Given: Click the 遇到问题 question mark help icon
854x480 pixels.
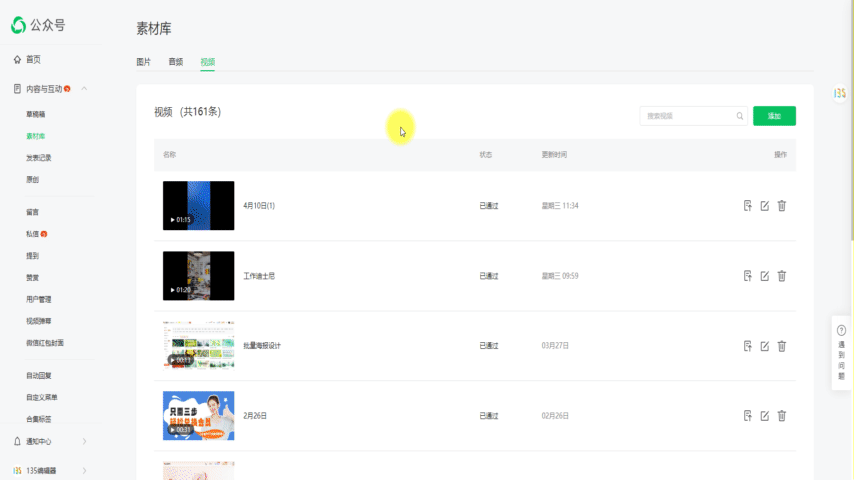Looking at the screenshot, I should pyautogui.click(x=841, y=330).
